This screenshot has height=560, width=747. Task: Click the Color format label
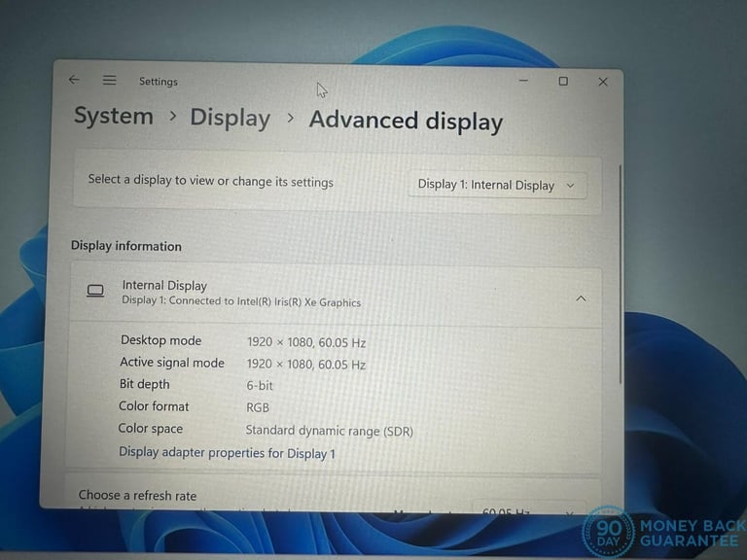154,406
